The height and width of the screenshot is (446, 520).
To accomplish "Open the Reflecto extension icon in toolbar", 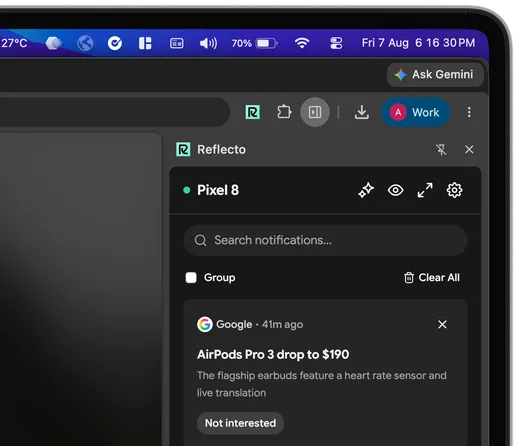I will click(252, 112).
